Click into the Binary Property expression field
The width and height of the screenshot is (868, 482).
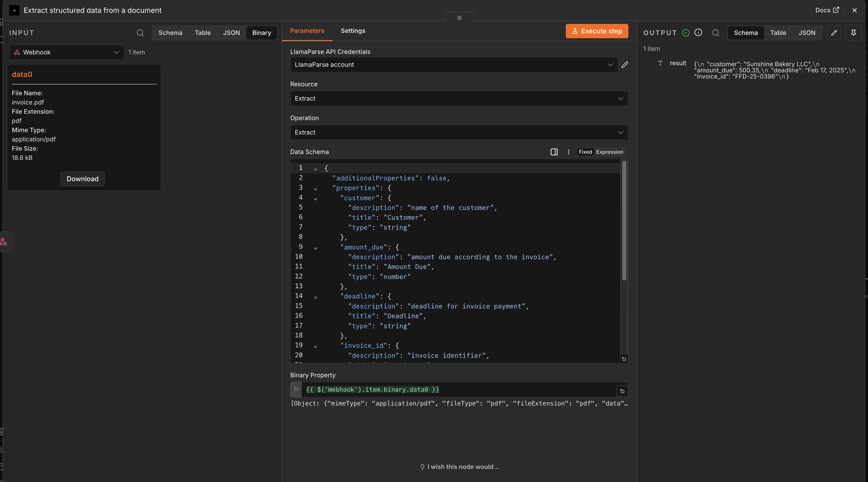point(459,389)
